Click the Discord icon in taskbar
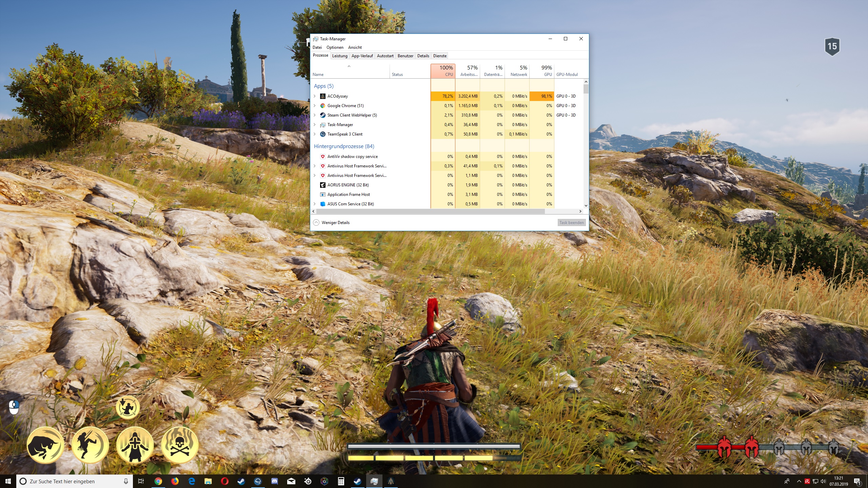Screen dimensions: 868x488 (x=275, y=481)
